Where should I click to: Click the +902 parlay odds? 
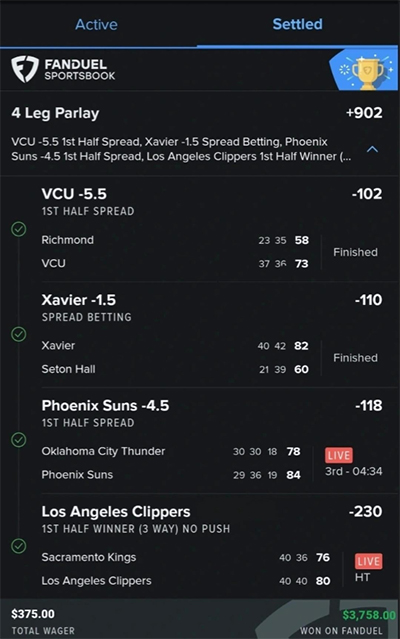(364, 113)
